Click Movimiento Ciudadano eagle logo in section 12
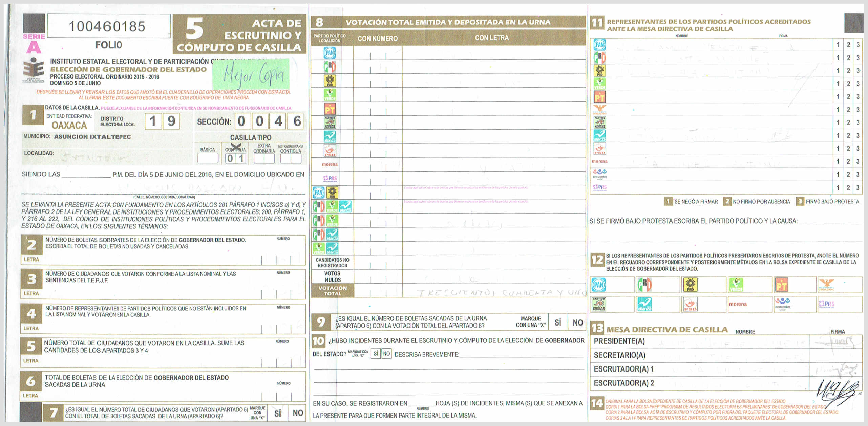The height and width of the screenshot is (426, 868). click(826, 285)
